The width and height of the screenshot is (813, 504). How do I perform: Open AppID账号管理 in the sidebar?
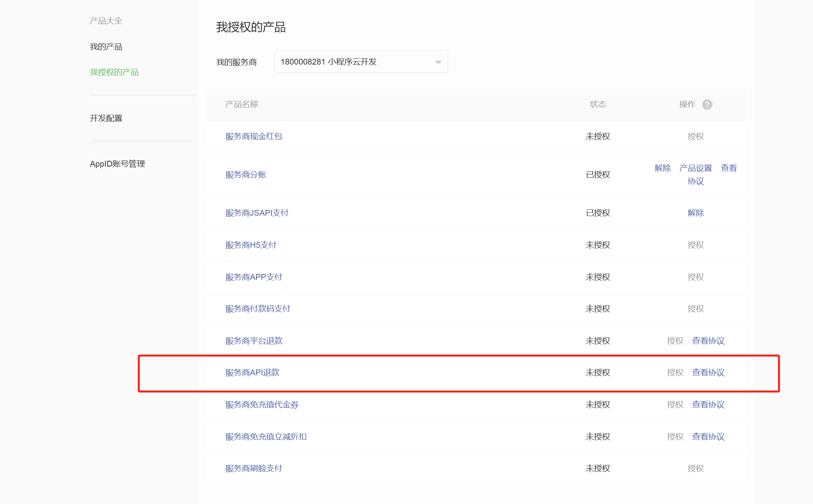[117, 164]
